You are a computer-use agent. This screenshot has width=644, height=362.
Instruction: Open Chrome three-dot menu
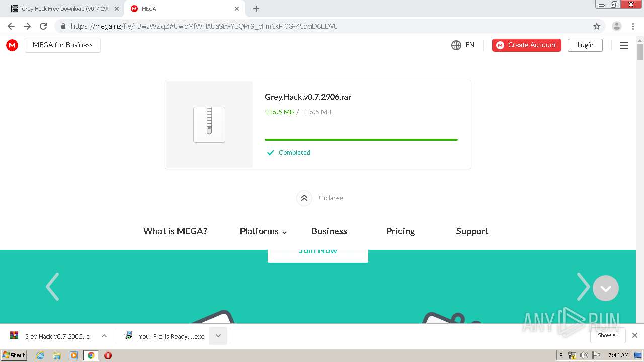633,26
